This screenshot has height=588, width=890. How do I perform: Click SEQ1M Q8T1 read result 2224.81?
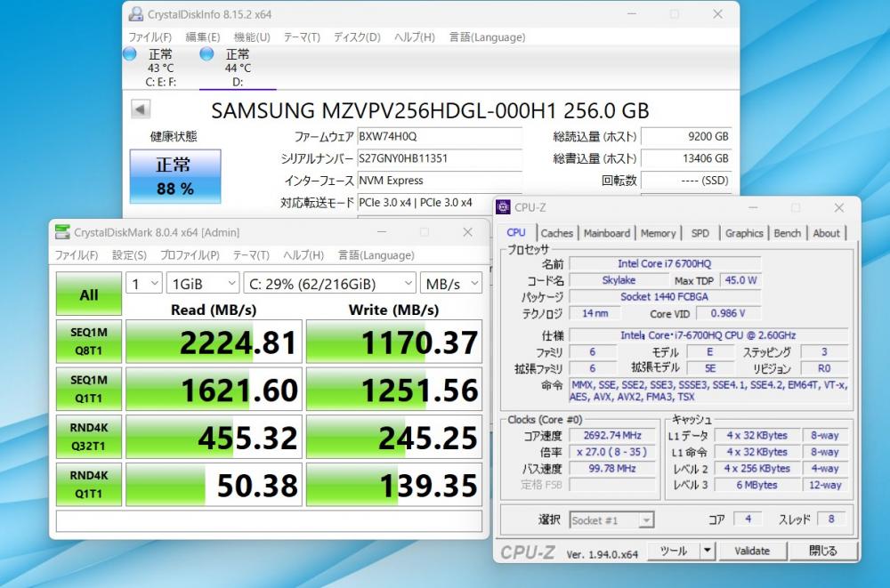tap(214, 342)
